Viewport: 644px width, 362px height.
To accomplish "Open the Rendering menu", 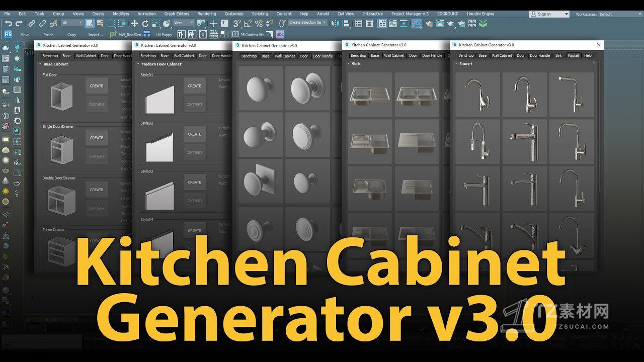I will pyautogui.click(x=206, y=14).
